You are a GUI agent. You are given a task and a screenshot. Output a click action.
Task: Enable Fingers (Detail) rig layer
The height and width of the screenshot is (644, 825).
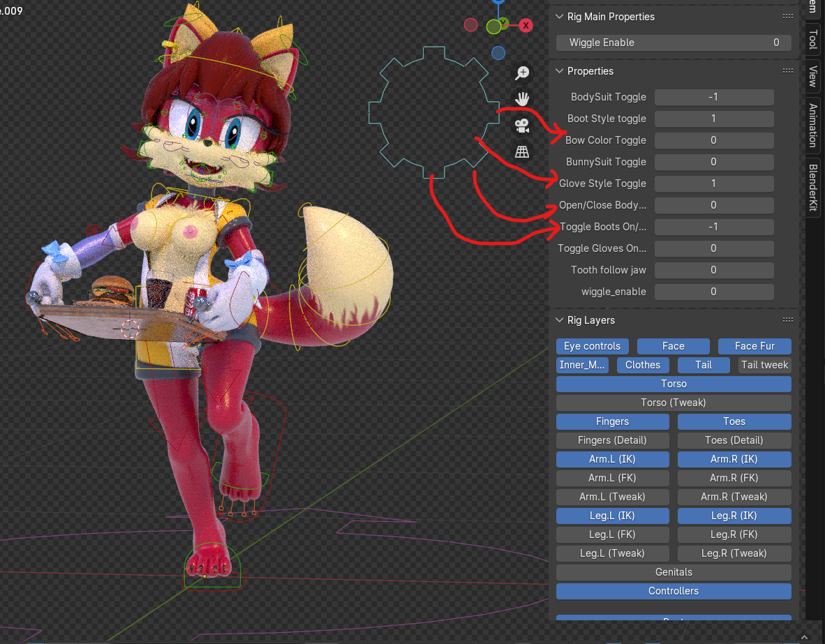pyautogui.click(x=612, y=440)
